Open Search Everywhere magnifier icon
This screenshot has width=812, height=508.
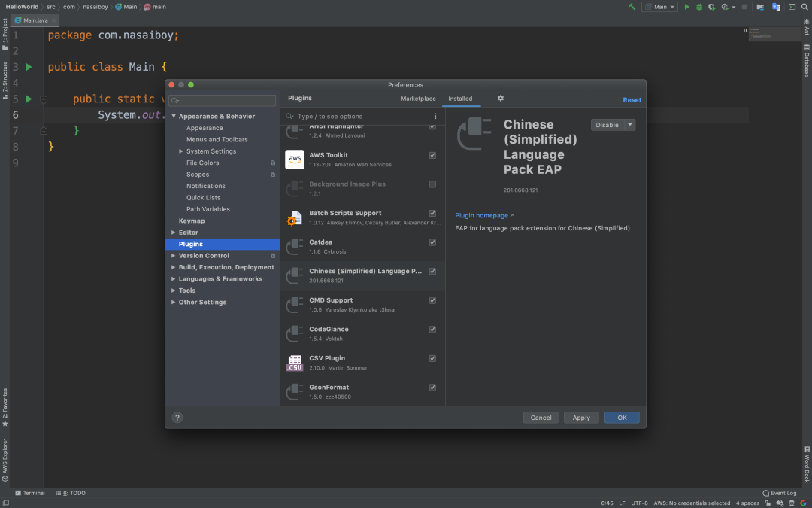804,7
